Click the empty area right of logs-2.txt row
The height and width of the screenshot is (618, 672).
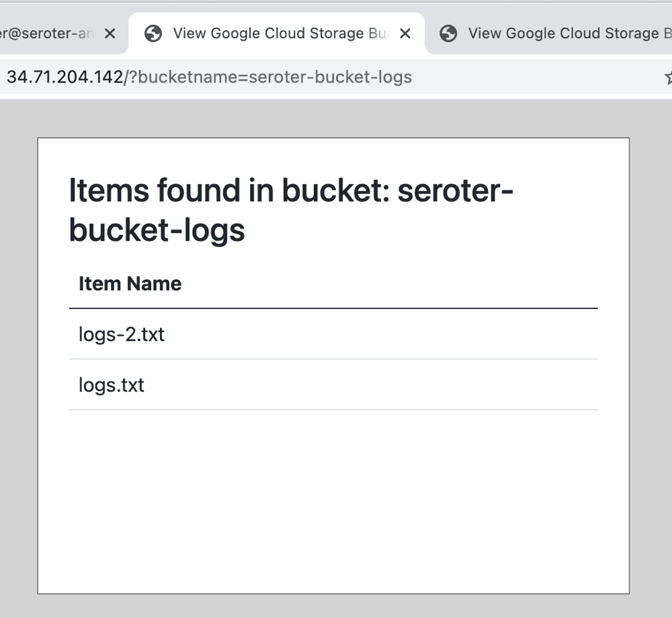pyautogui.click(x=403, y=334)
